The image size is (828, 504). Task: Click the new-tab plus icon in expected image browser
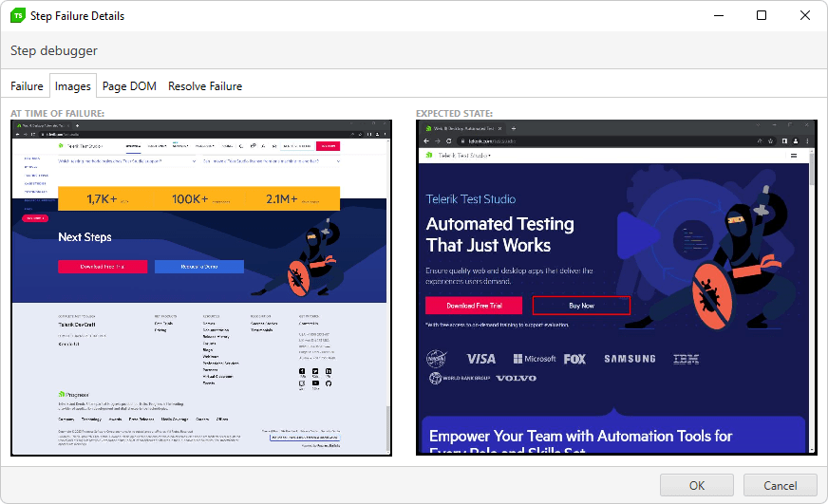(514, 128)
